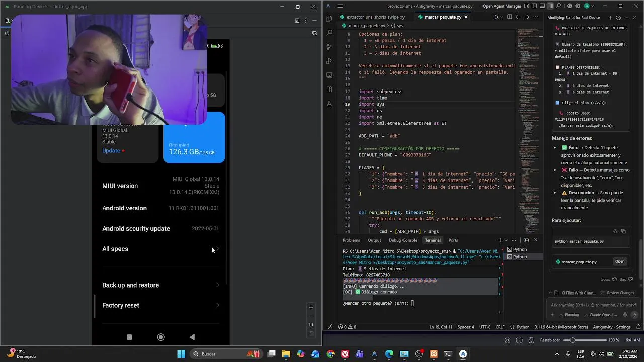Navigate forward in the editor
This screenshot has height=362, width=644.
526,17
